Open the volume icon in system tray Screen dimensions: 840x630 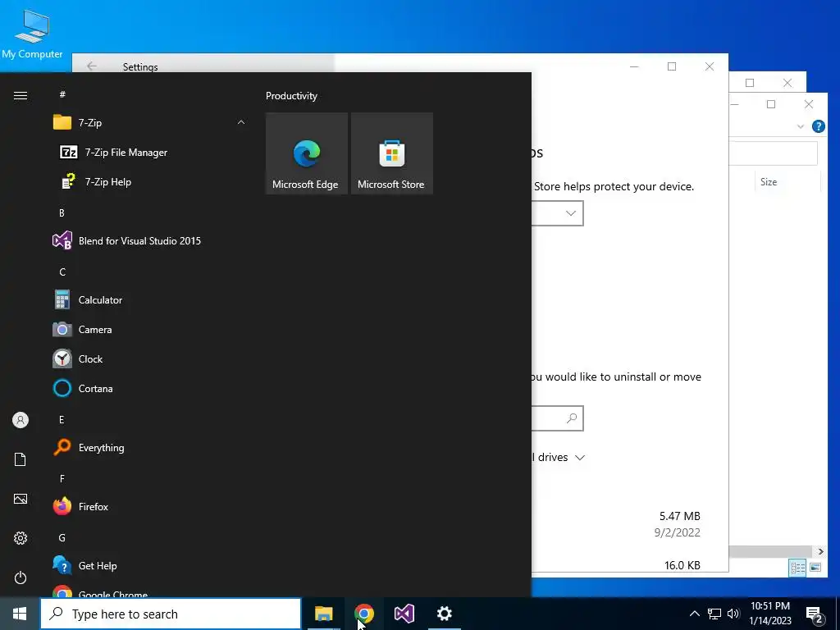coord(733,614)
